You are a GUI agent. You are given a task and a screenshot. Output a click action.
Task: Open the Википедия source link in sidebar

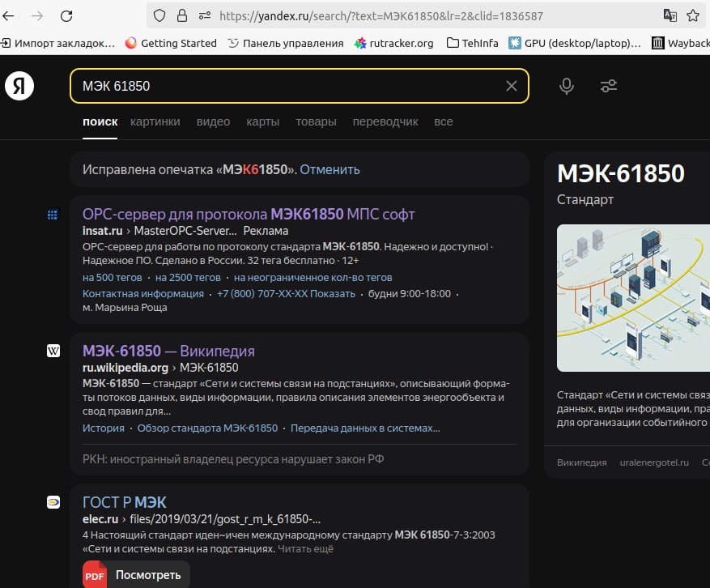coord(582,462)
